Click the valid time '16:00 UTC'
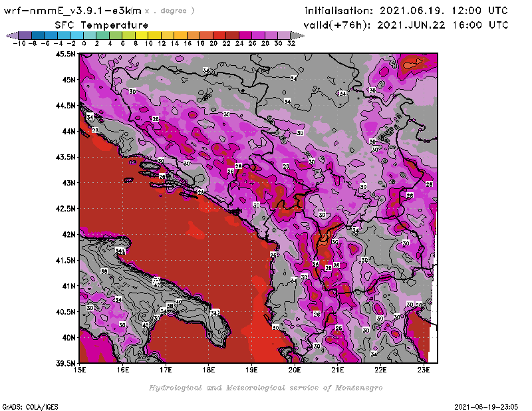The height and width of the screenshot is (411, 532). click(480, 25)
